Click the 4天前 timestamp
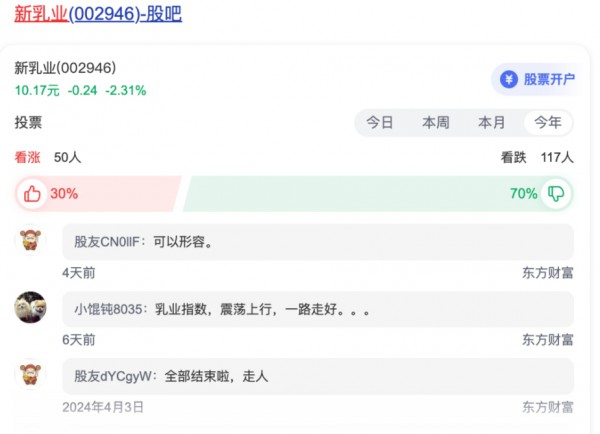Screen dimensions: 600x434 coord(78,273)
